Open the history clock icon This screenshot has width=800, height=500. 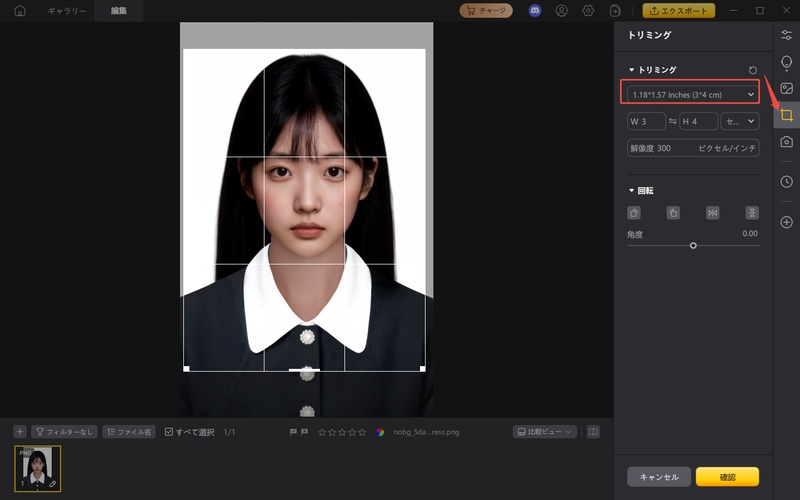tap(787, 182)
